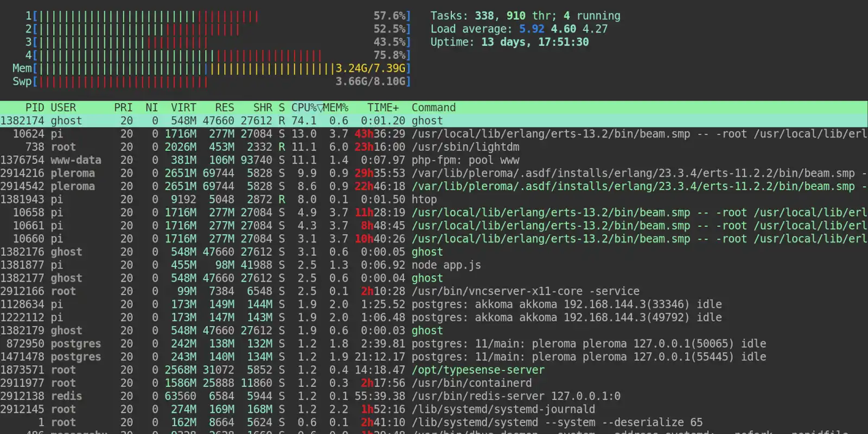Sort by the PID column header
This screenshot has height=434, width=868.
point(35,107)
